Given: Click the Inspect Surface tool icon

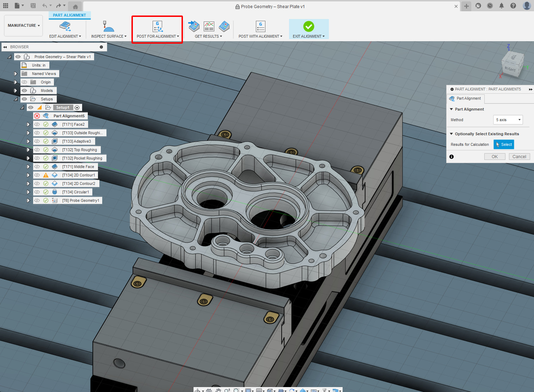Looking at the screenshot, I should coord(108,26).
